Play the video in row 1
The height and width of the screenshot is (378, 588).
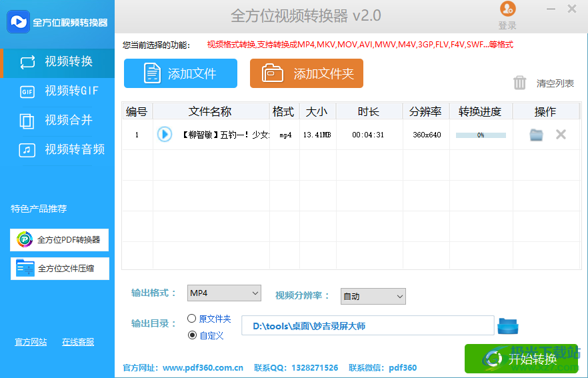(x=165, y=134)
